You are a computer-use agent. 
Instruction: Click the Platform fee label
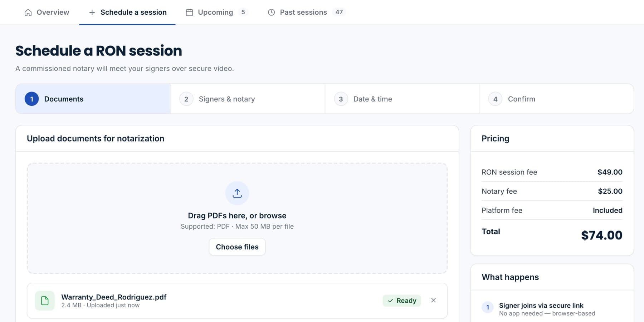502,210
